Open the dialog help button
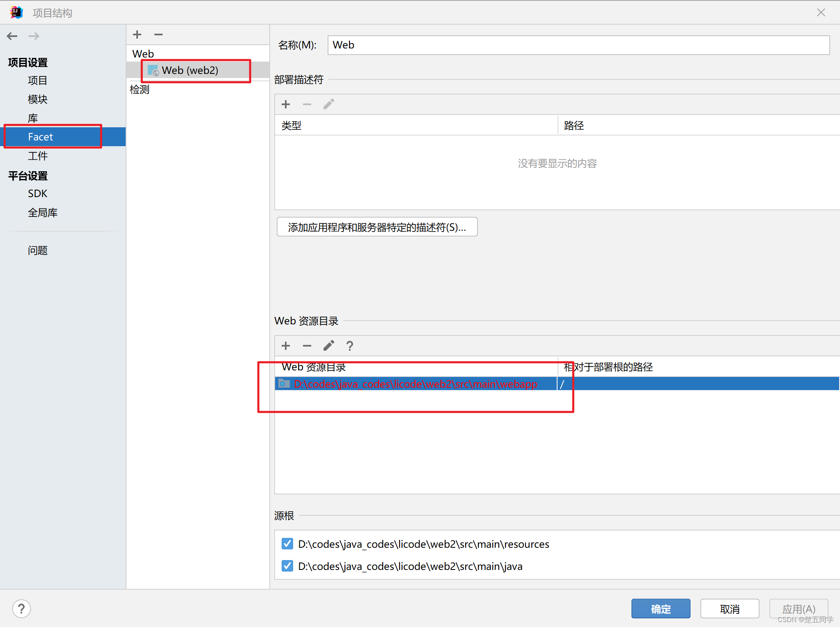Screen dimensions: 840x627 tap(21, 609)
